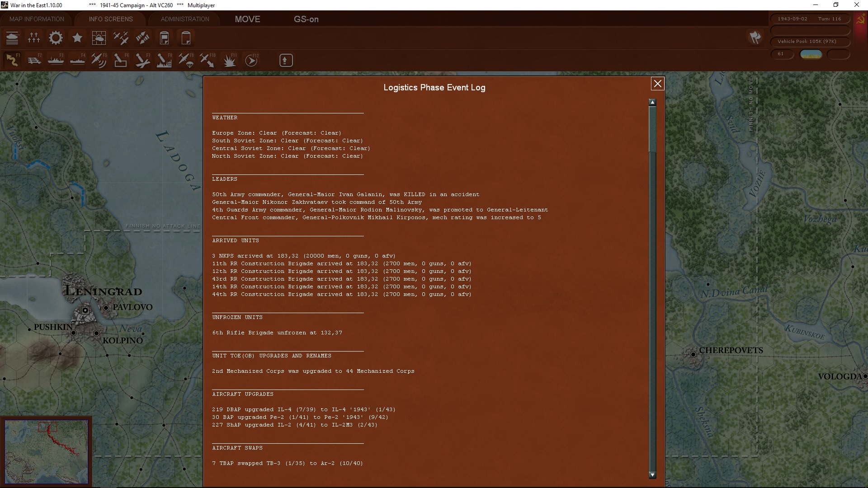This screenshot has height=488, width=868.
Task: Open the losses crosses icon
Action: click(x=34, y=38)
